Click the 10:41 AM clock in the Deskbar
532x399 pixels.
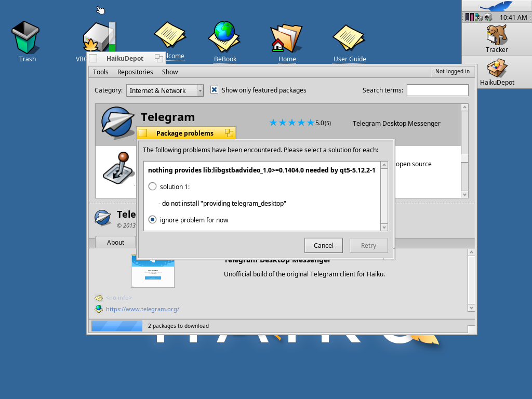click(x=513, y=17)
